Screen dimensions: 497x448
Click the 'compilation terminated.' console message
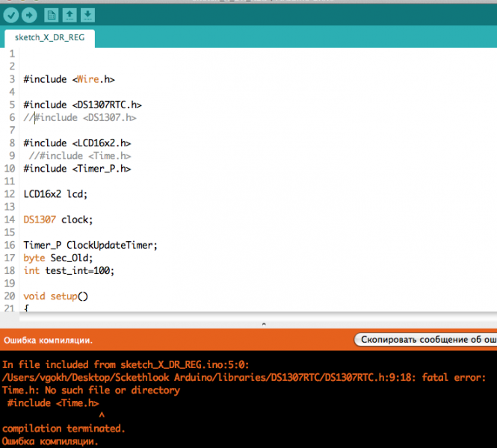pos(64,429)
